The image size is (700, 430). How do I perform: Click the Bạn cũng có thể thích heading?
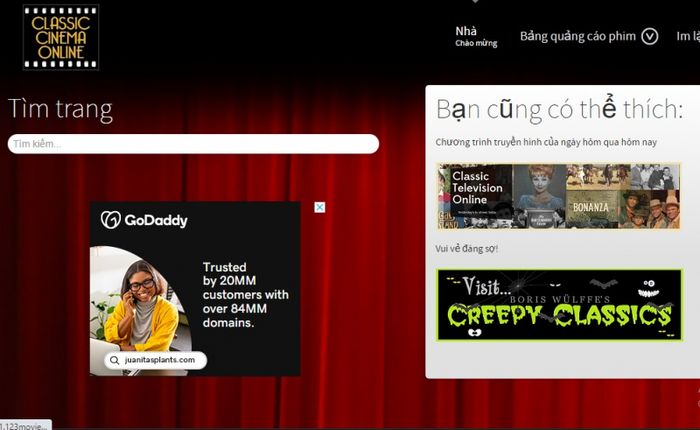tap(560, 109)
